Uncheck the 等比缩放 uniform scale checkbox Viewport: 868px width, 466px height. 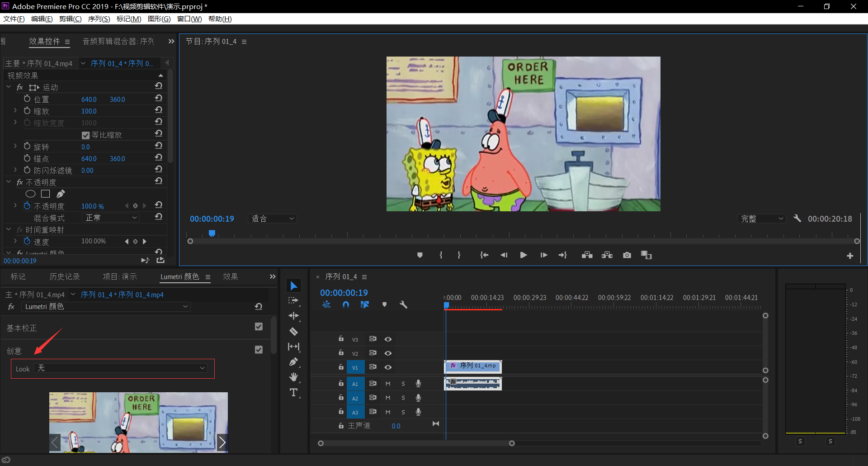pyautogui.click(x=86, y=135)
